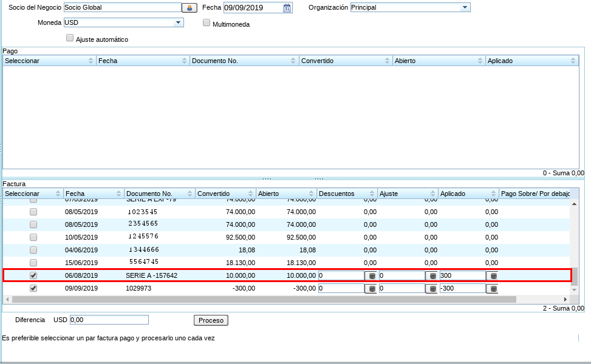Click the Proceso button
The width and height of the screenshot is (591, 364).
[x=211, y=320]
